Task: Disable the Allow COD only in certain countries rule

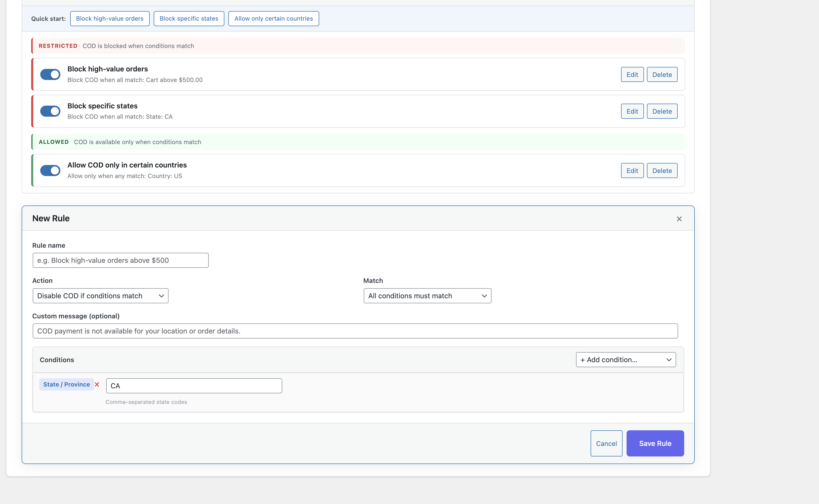Action: [x=50, y=170]
